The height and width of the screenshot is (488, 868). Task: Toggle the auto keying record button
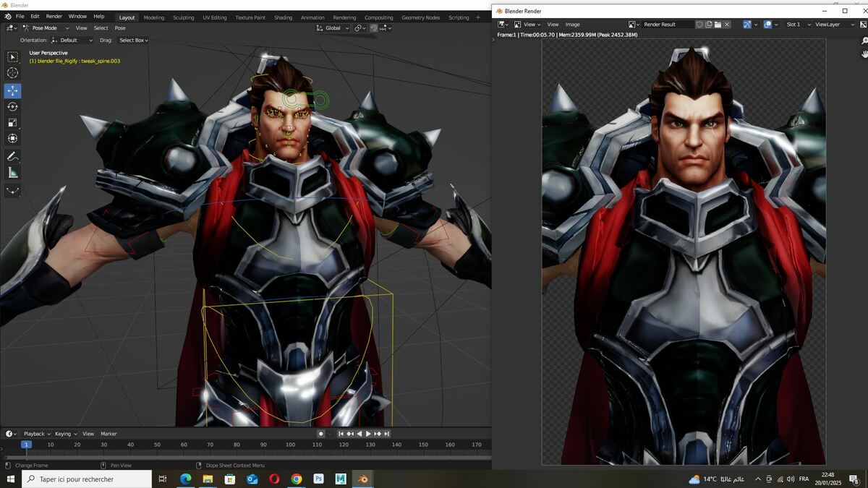(321, 434)
